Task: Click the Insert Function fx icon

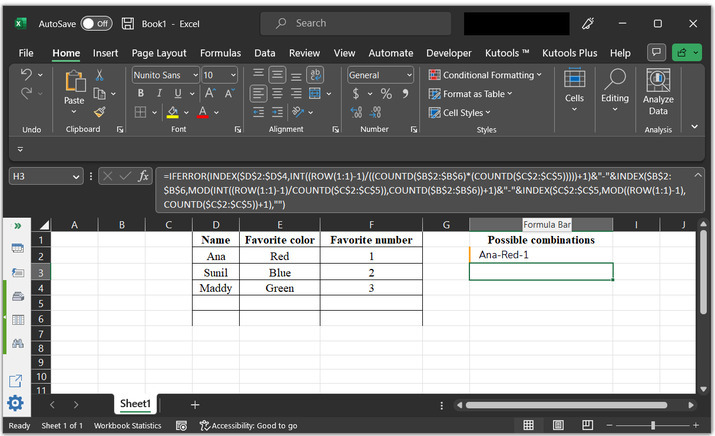Action: [143, 176]
